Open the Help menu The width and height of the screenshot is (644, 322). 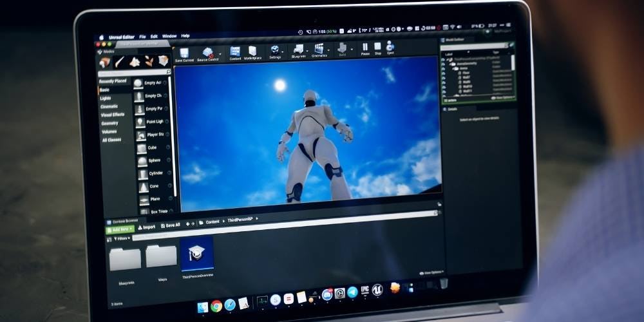click(185, 35)
